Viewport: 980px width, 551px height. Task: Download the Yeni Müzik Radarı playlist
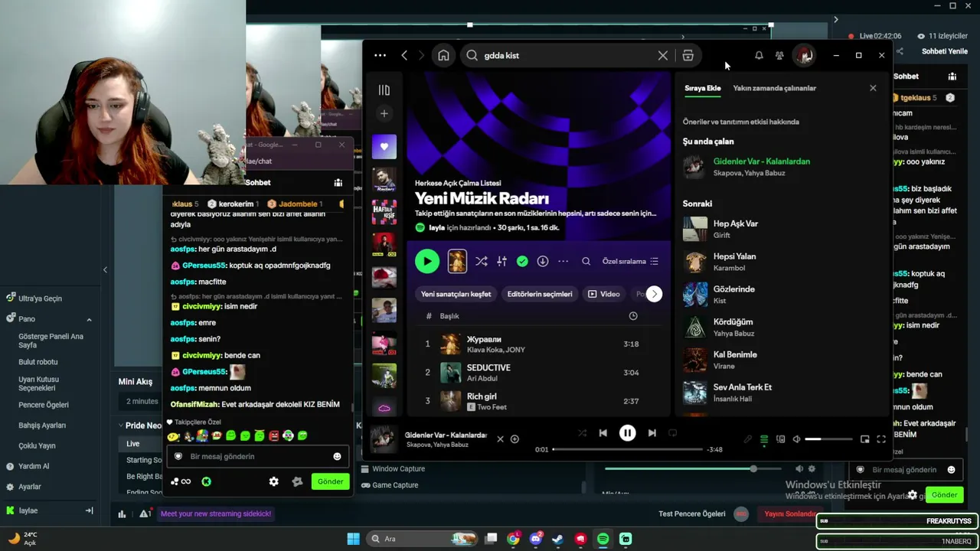click(543, 261)
